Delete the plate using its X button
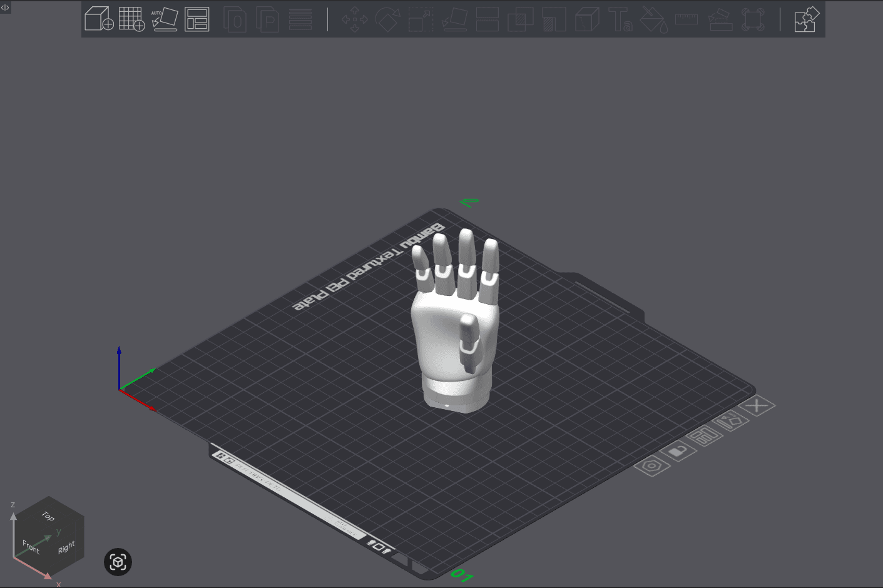 (758, 405)
